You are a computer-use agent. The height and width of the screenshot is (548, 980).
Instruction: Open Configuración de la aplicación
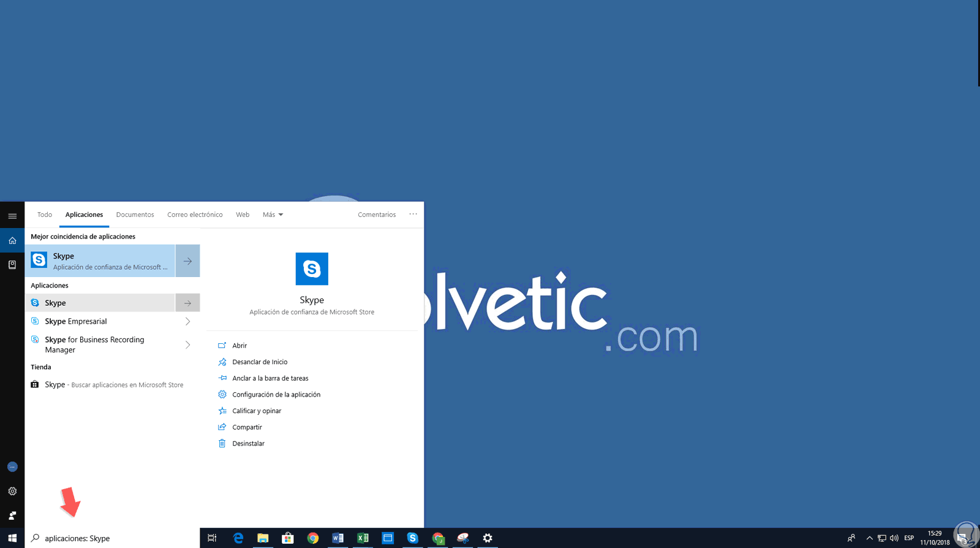tap(269, 395)
